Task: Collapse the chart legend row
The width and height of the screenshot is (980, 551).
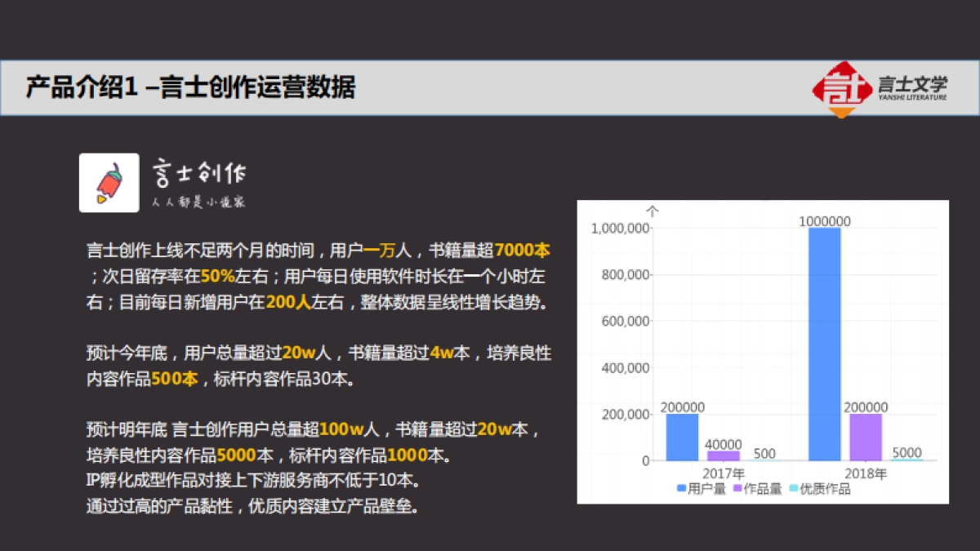Action: point(768,488)
